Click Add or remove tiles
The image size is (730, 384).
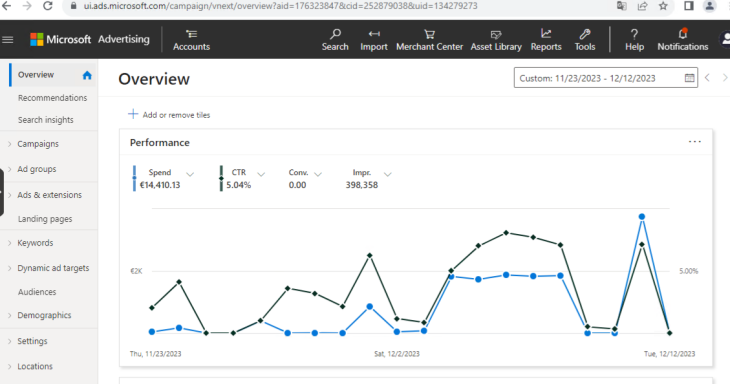(169, 115)
